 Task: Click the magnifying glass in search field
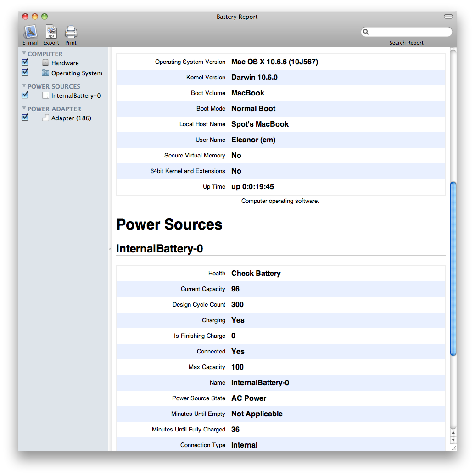(x=366, y=32)
